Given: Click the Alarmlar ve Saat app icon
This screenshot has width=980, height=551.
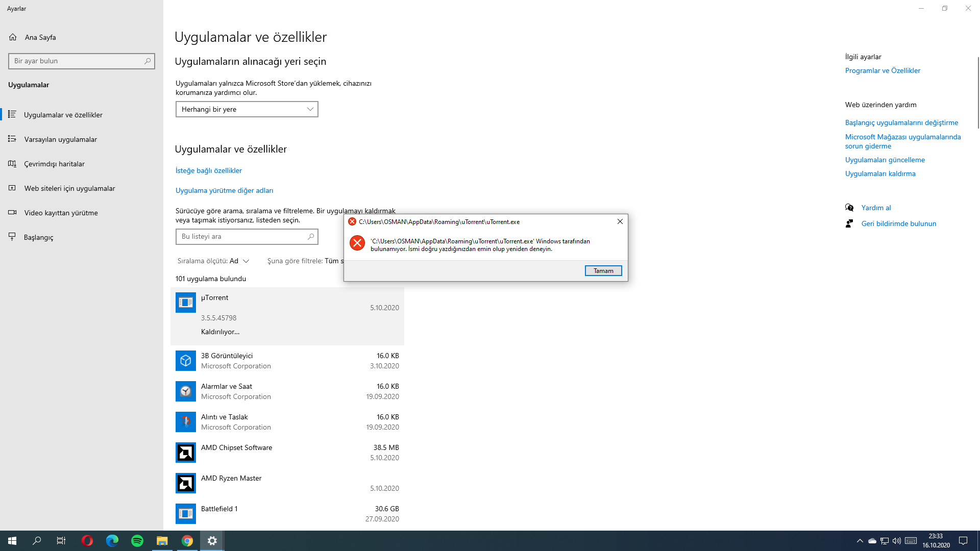Looking at the screenshot, I should tap(185, 391).
